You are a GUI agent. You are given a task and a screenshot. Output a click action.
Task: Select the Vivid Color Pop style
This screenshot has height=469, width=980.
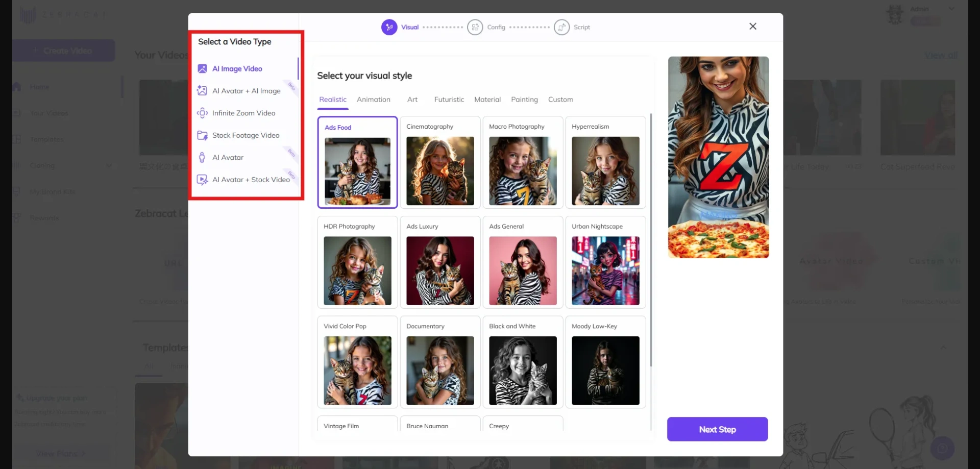[x=357, y=362]
